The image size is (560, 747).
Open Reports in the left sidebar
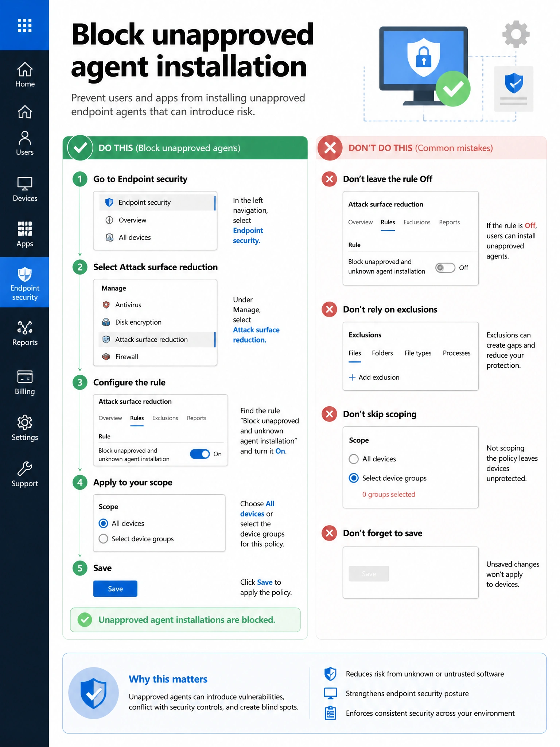[x=25, y=333]
